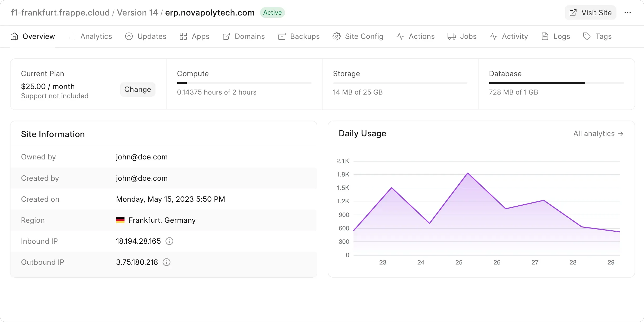Open All analytics from Daily Usage

pyautogui.click(x=598, y=133)
